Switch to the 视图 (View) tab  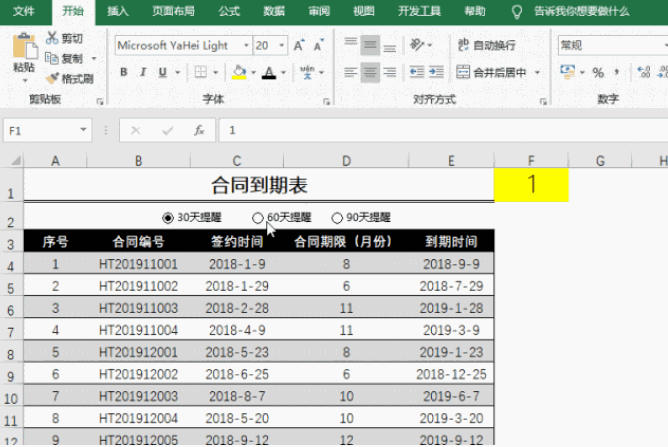364,12
